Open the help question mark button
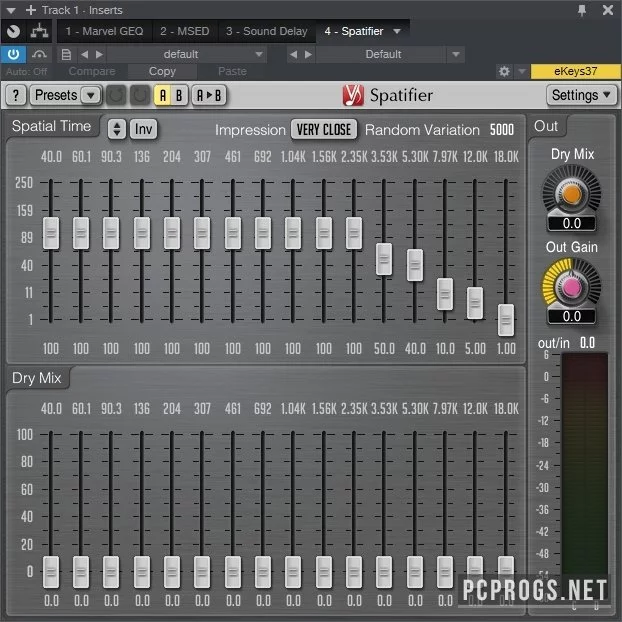Screen dimensions: 622x622 point(15,95)
